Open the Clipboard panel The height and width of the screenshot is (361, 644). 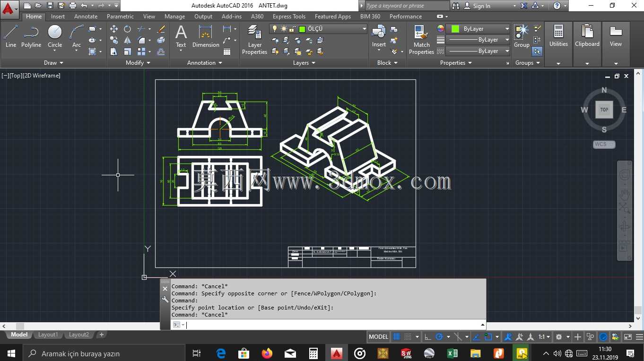587,44
